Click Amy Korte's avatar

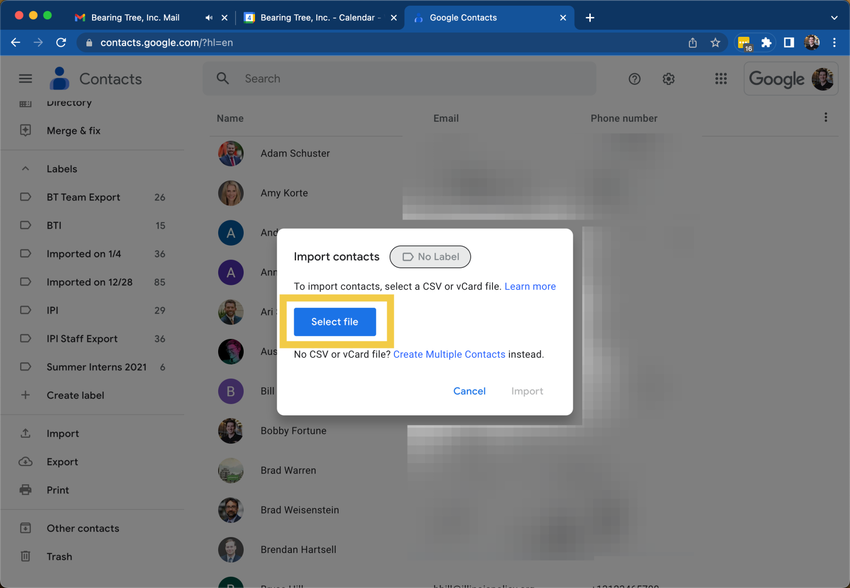point(230,193)
